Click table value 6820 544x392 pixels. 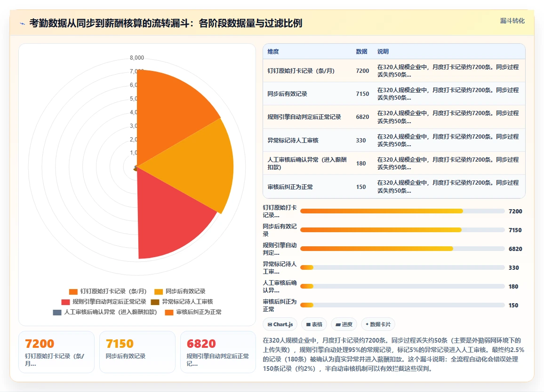coord(362,117)
